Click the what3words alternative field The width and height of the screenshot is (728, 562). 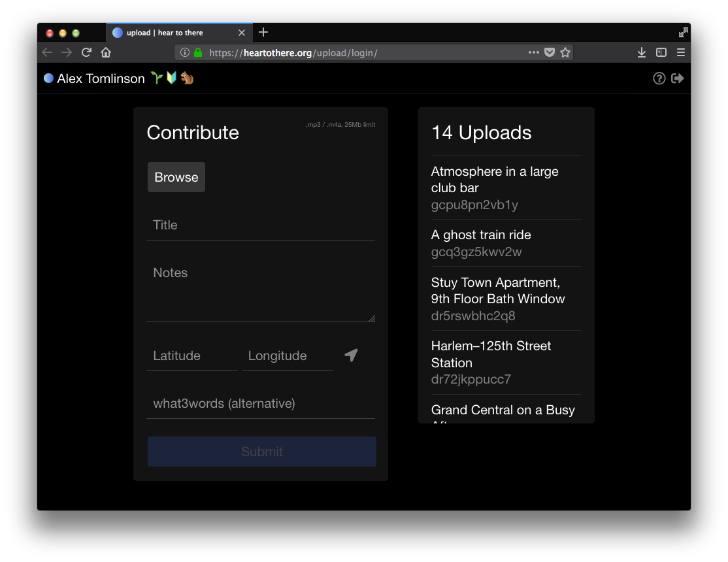260,404
